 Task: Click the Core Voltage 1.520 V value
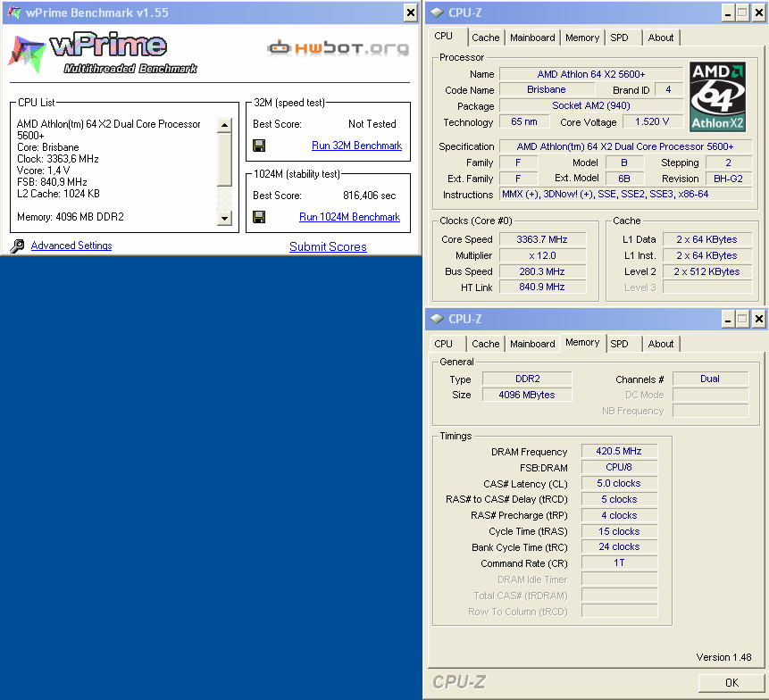click(652, 121)
